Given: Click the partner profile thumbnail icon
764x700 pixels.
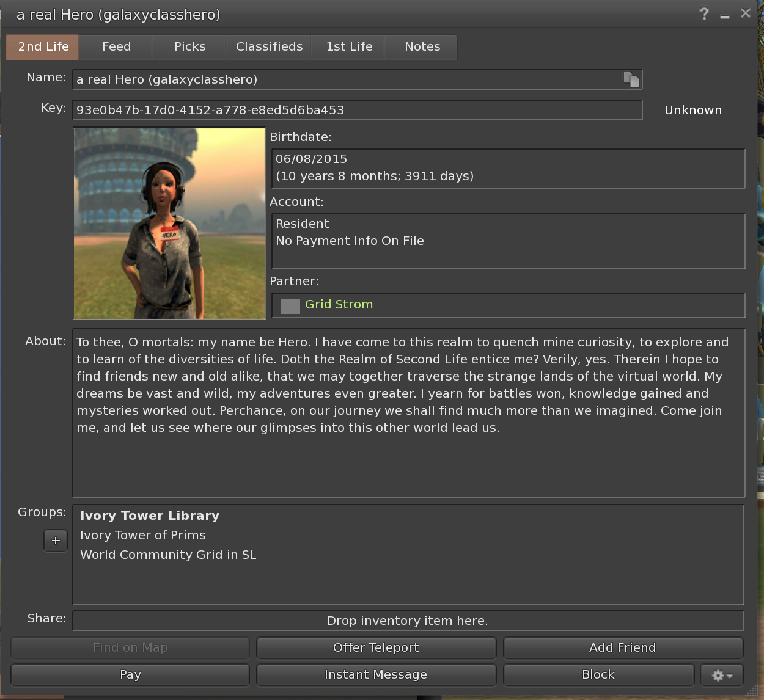Looking at the screenshot, I should coord(290,305).
